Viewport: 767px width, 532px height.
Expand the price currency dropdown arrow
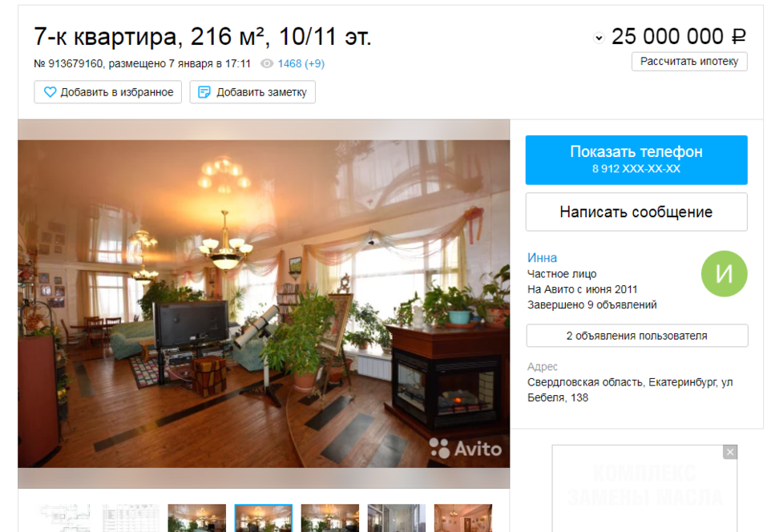(x=599, y=38)
